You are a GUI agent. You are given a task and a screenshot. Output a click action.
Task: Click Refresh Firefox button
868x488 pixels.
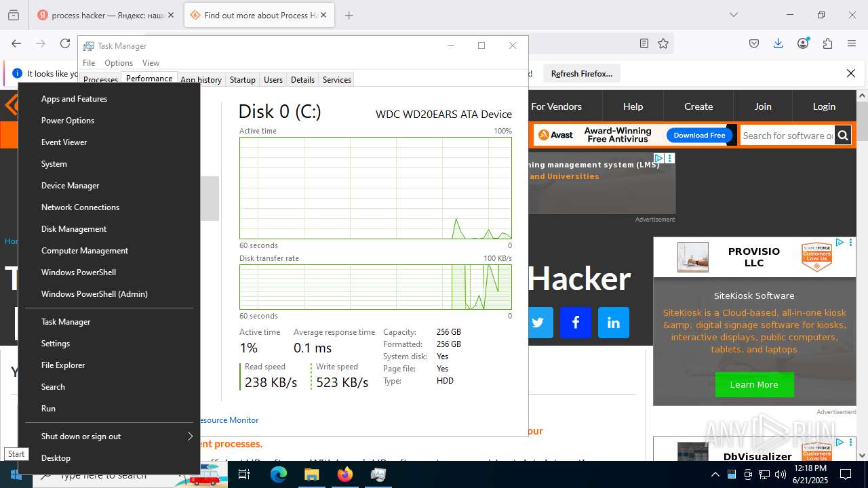[x=582, y=74]
